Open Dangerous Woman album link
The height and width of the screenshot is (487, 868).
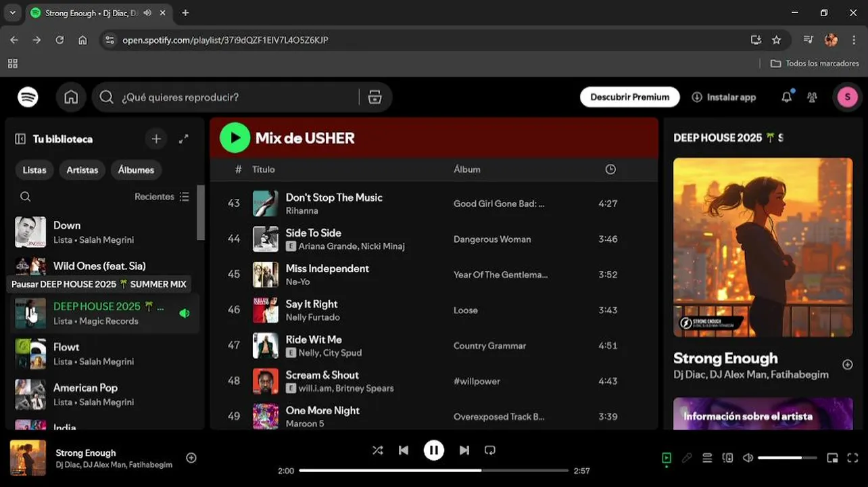point(492,239)
